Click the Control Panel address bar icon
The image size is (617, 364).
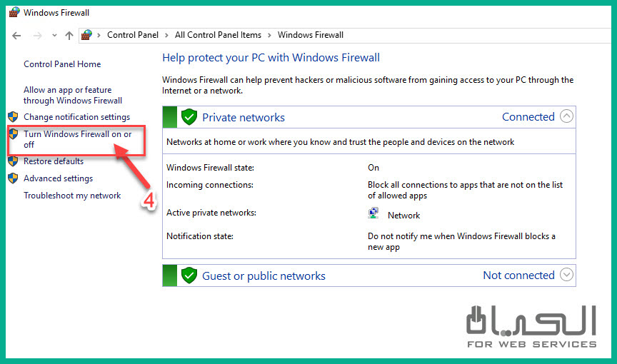pyautogui.click(x=87, y=34)
